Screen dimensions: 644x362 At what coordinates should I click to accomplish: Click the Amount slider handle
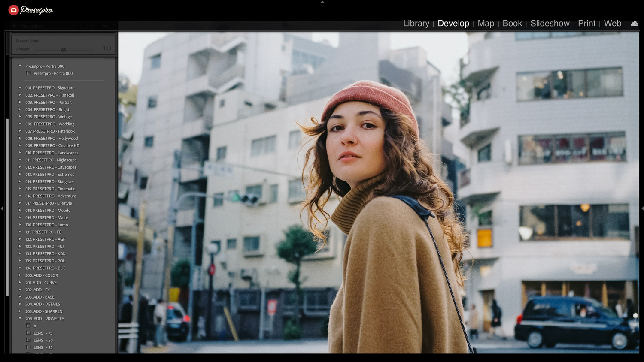coord(64,49)
